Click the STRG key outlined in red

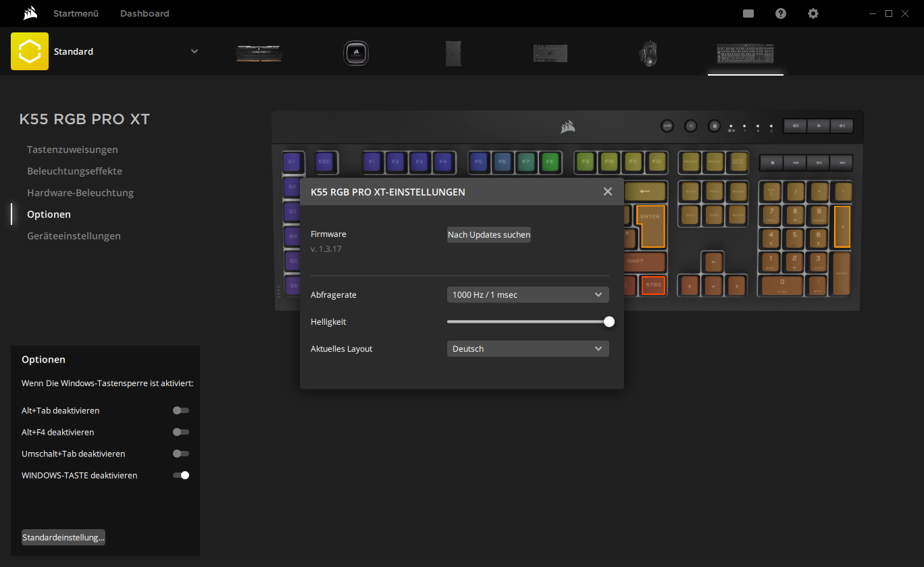pyautogui.click(x=653, y=285)
